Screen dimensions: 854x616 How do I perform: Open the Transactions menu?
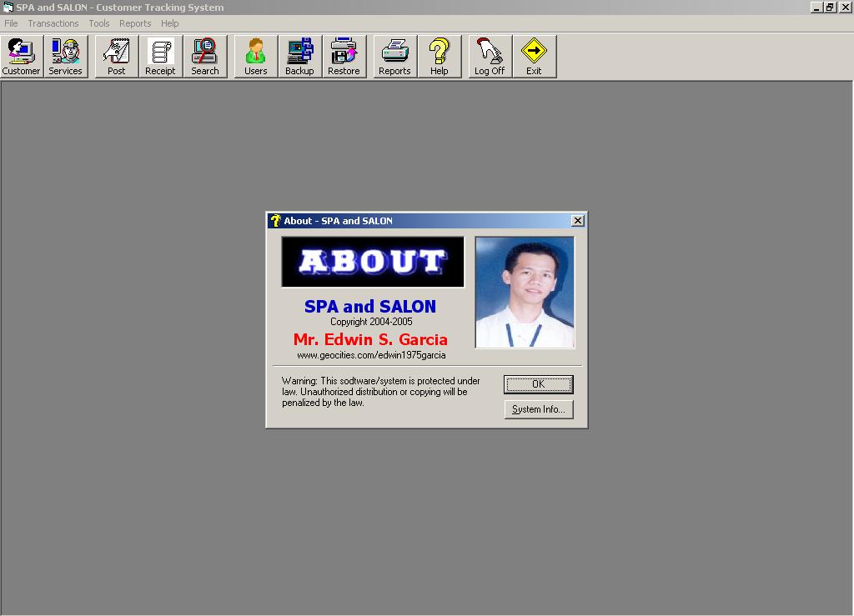point(53,23)
